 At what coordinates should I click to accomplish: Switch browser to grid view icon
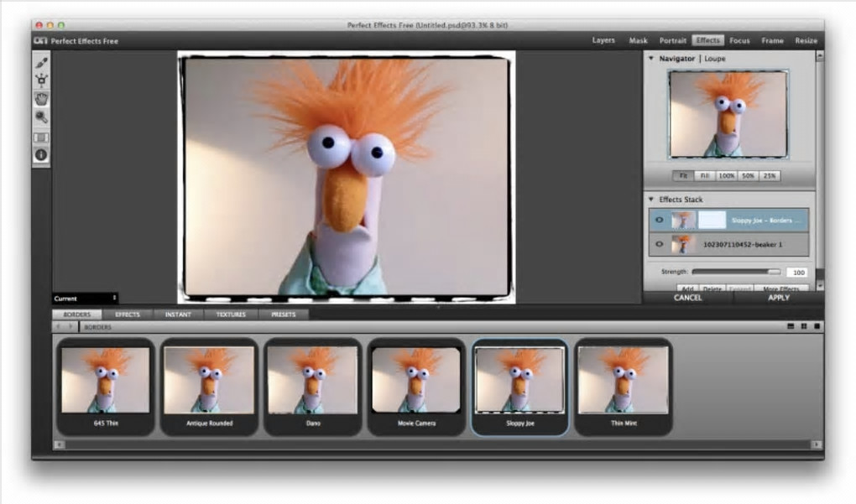click(804, 326)
